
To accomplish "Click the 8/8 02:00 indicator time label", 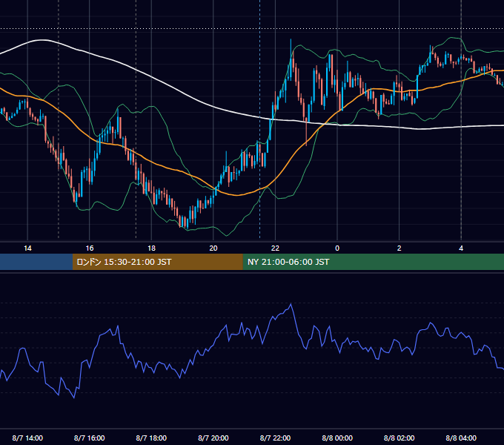I will pos(399,438).
